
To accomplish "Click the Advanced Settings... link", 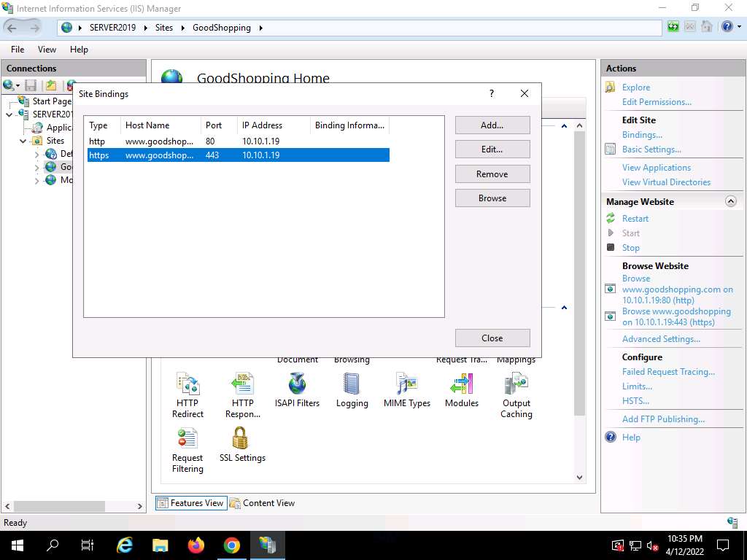I will tap(661, 339).
